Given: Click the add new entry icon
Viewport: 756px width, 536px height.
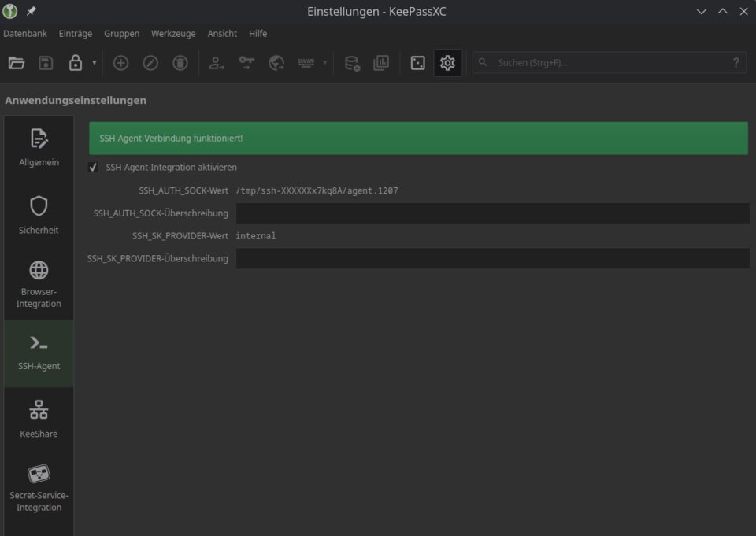Looking at the screenshot, I should (120, 63).
